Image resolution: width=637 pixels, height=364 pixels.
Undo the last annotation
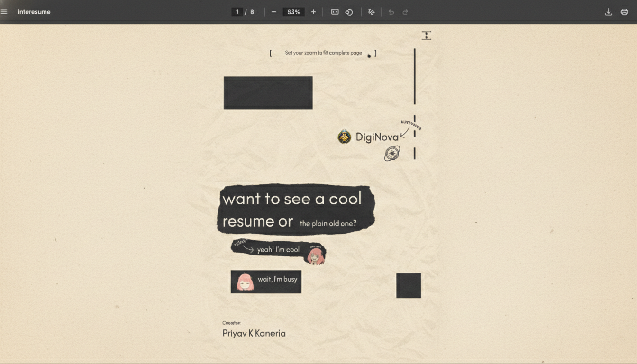click(391, 12)
